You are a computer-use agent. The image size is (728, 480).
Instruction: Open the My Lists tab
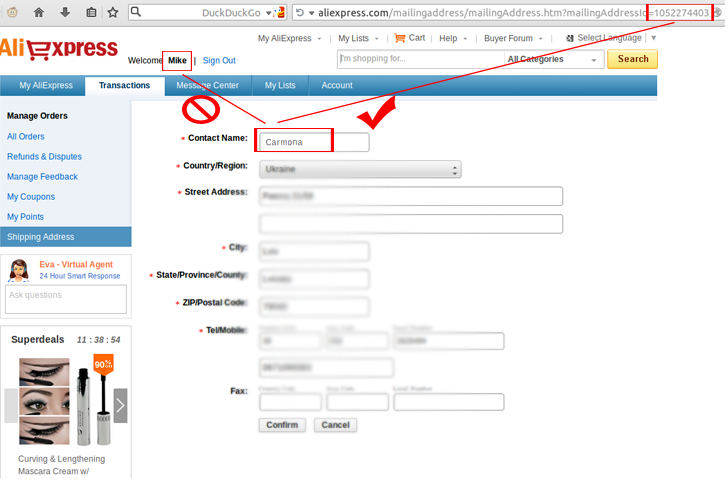click(x=280, y=86)
